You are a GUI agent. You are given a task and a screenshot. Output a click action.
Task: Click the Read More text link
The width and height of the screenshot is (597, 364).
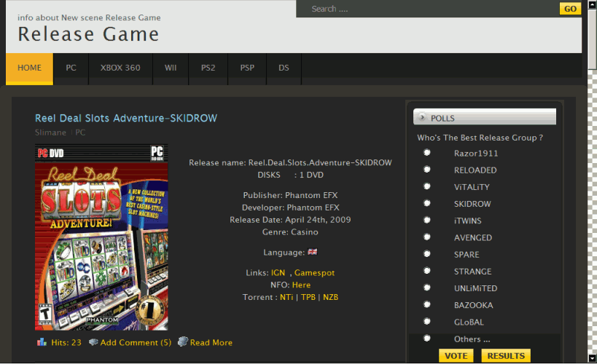211,343
